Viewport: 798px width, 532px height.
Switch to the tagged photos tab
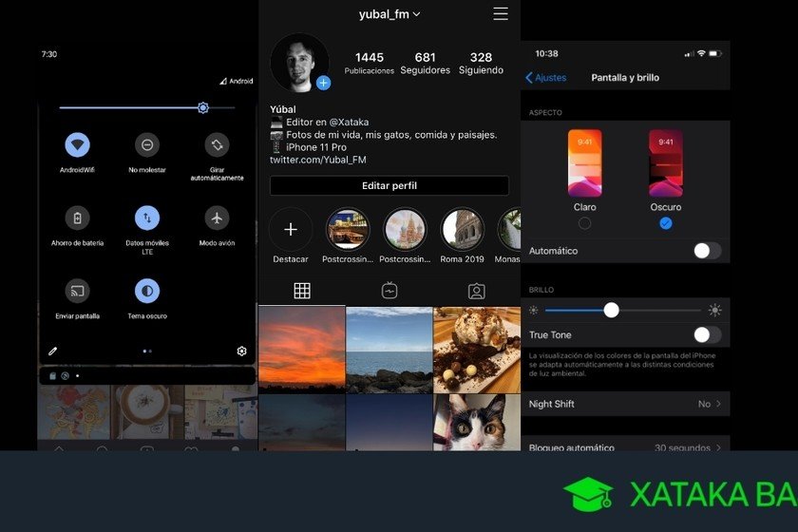click(x=476, y=291)
